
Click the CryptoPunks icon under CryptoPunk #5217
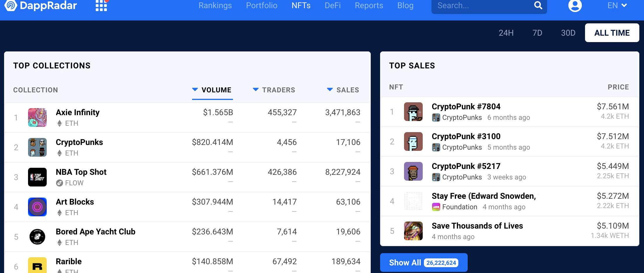(x=436, y=177)
